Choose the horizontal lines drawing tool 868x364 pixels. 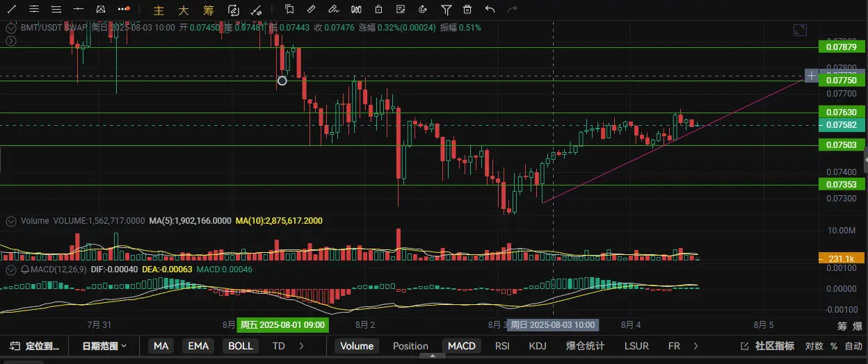click(x=56, y=10)
